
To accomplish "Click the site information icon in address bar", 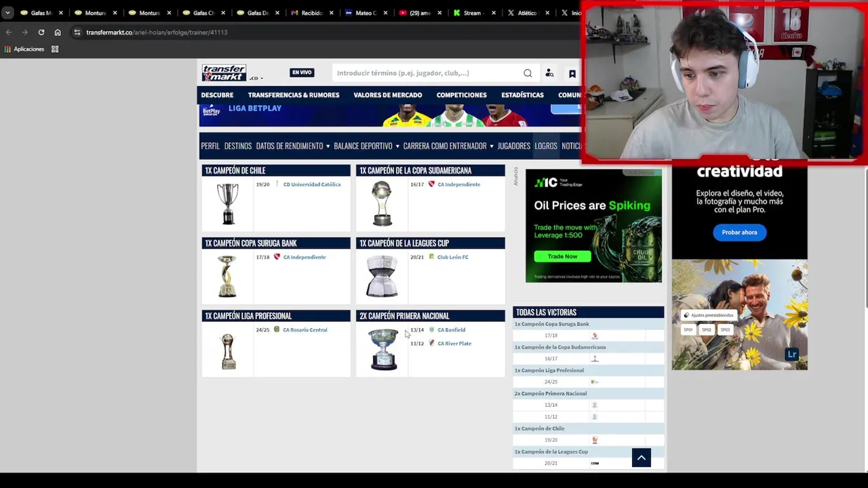I will click(77, 32).
